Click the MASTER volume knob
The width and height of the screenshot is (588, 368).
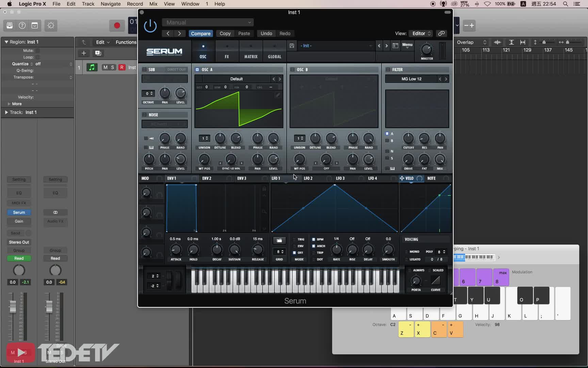pos(426,50)
